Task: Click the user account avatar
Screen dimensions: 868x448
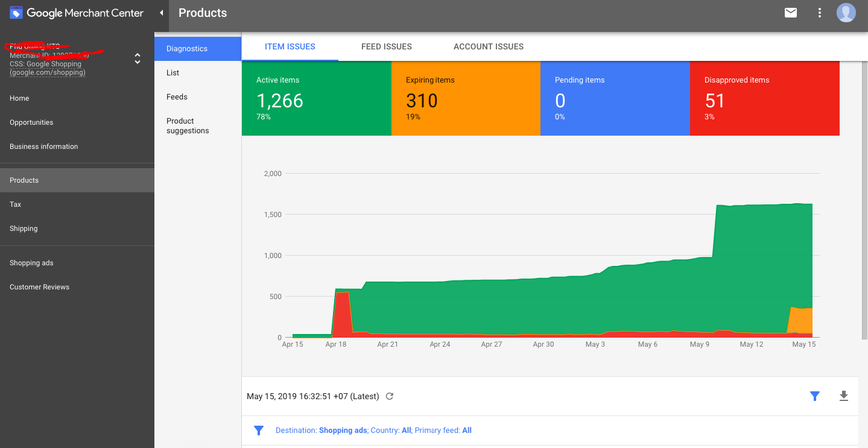Action: pyautogui.click(x=846, y=13)
